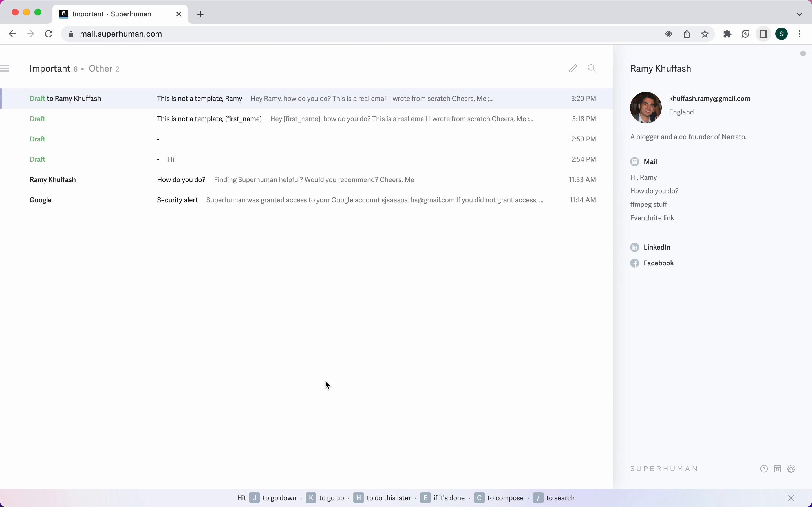Screen dimensions: 812x507
Task: Open the ffmpeg stuff mail thread
Action: pyautogui.click(x=648, y=204)
